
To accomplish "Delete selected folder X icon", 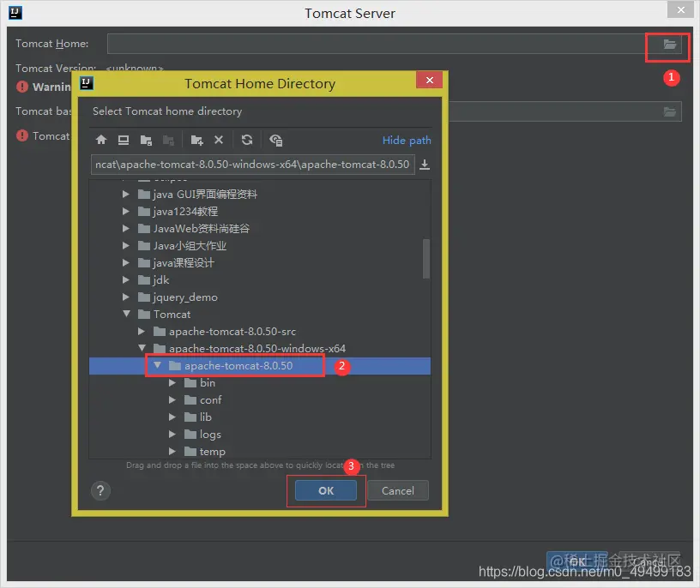I will (x=219, y=140).
